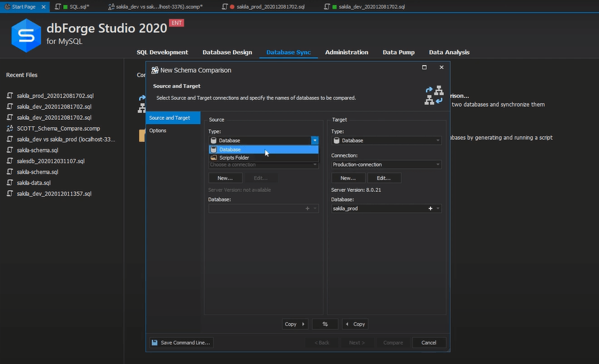Click the plus icon in the Source database field
The width and height of the screenshot is (599, 364).
coord(307,208)
